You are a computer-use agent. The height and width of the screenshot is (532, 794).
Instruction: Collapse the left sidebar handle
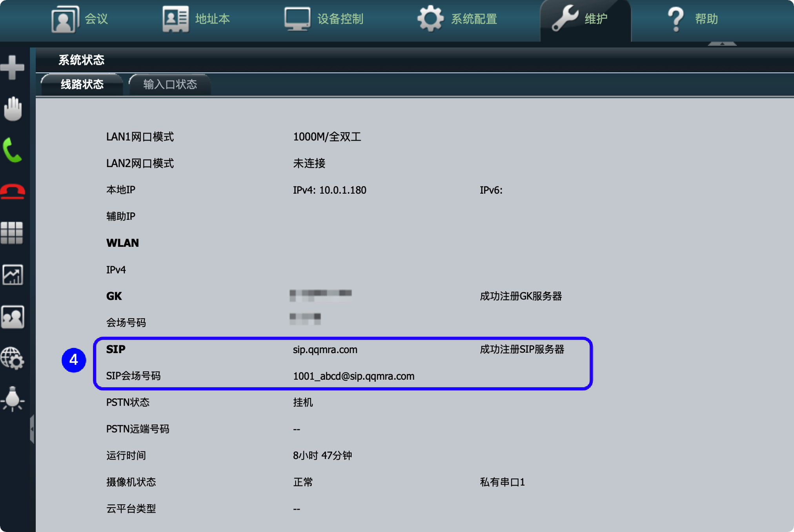pyautogui.click(x=32, y=429)
